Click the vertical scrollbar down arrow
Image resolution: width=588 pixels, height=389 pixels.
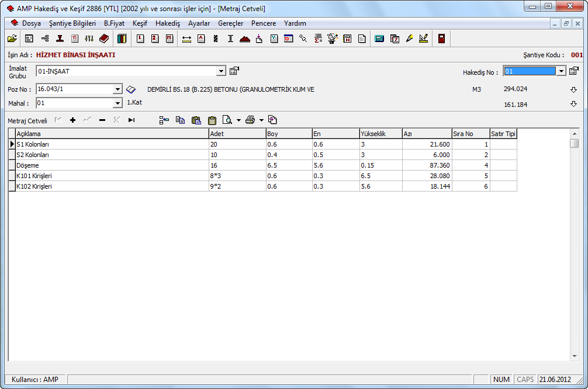click(x=575, y=356)
